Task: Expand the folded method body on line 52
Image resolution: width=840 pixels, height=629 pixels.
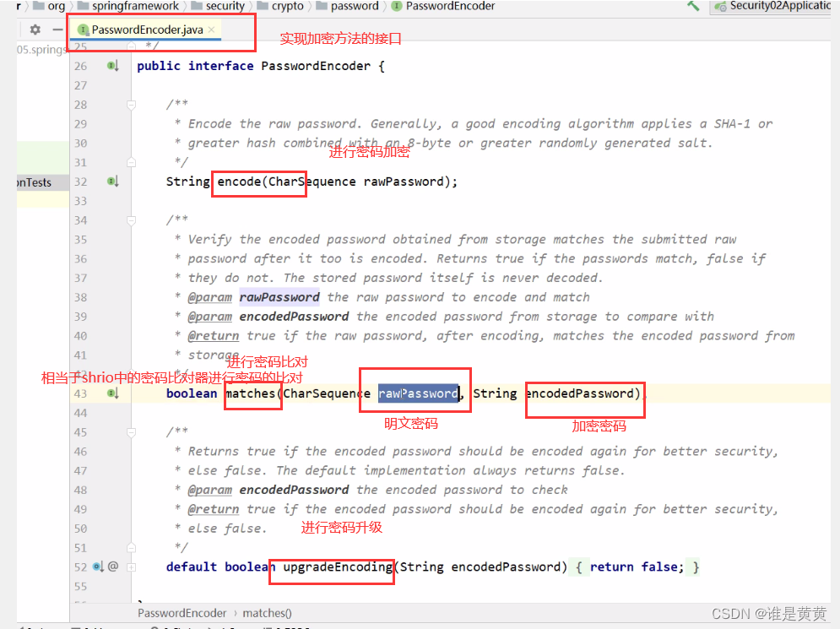Action: [x=131, y=567]
